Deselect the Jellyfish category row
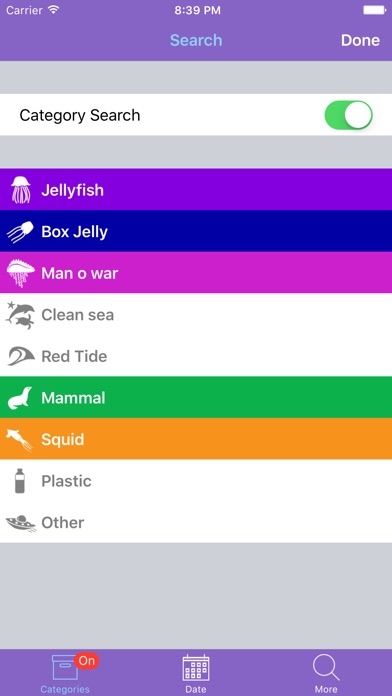The height and width of the screenshot is (696, 392). point(196,190)
